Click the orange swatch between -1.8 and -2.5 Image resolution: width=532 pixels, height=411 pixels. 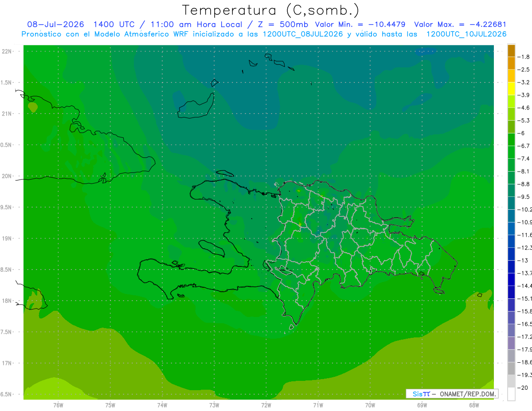[x=511, y=63]
